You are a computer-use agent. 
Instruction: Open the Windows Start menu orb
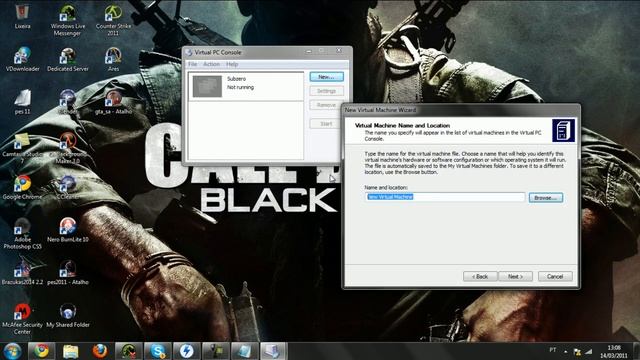tap(12, 351)
